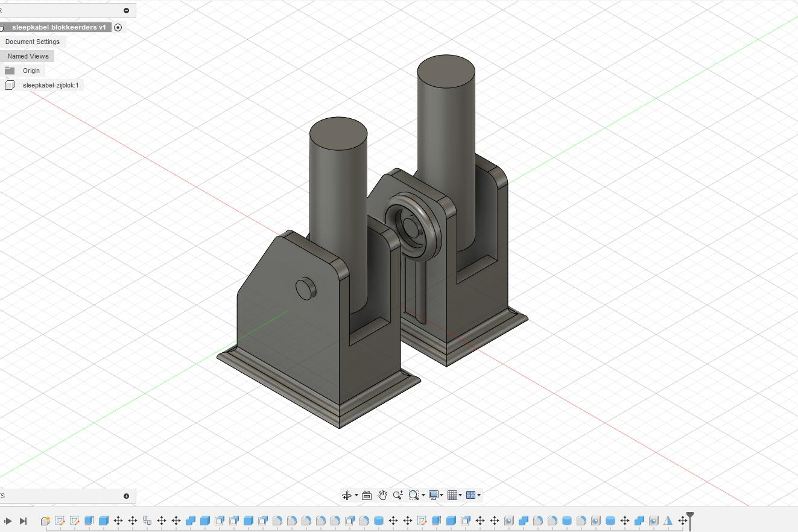Click the Origin folder icon
The height and width of the screenshot is (532, 798).
tap(10, 71)
